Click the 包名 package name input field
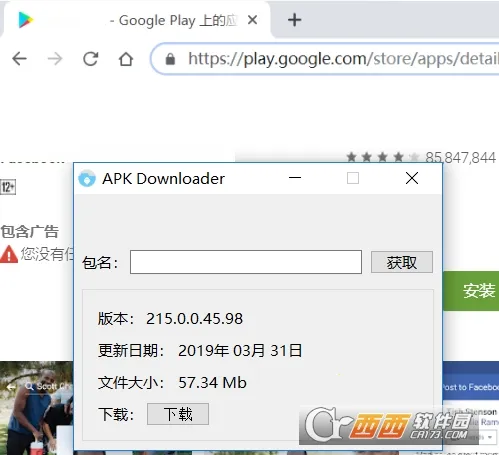 click(246, 262)
